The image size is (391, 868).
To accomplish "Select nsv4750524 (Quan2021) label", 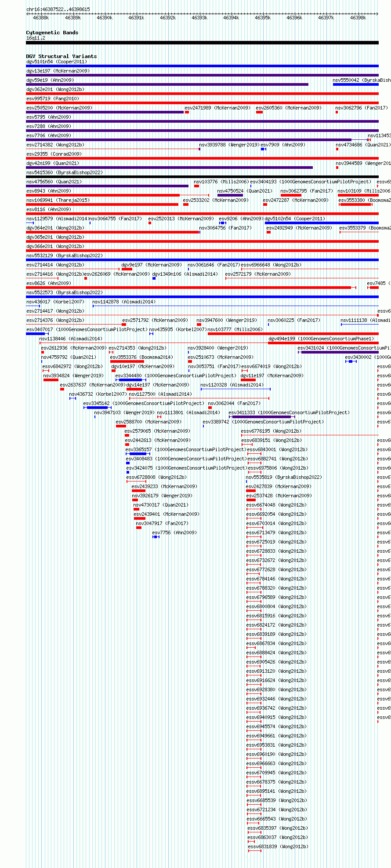I will coord(245,191).
